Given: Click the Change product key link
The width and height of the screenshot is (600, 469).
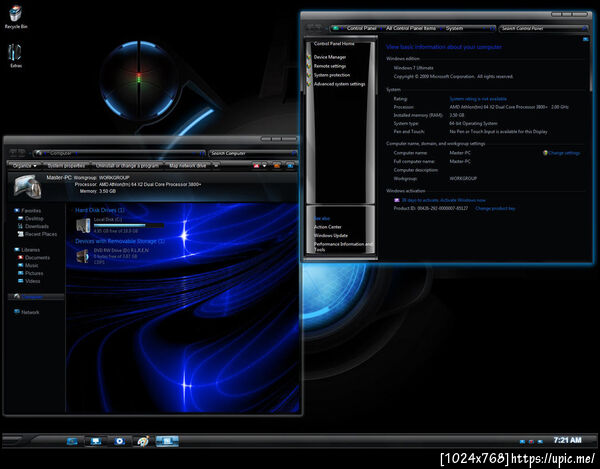Looking at the screenshot, I should 495,208.
